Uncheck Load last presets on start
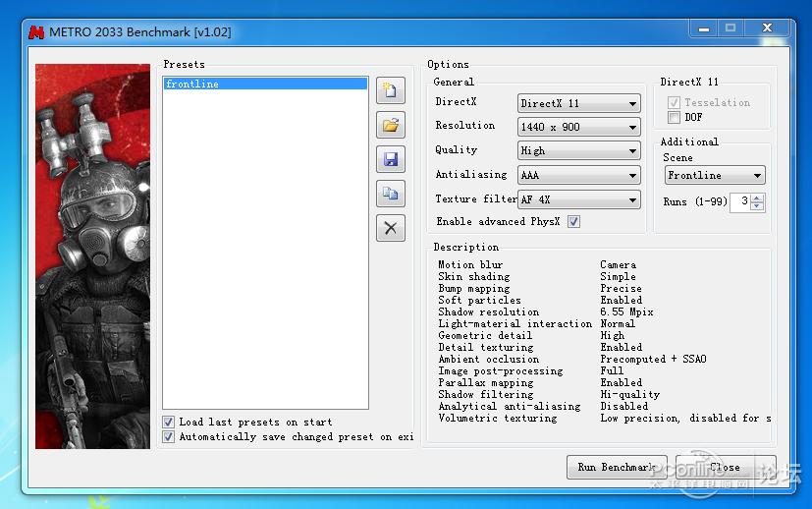Viewport: 812px width, 509px height. (x=170, y=422)
